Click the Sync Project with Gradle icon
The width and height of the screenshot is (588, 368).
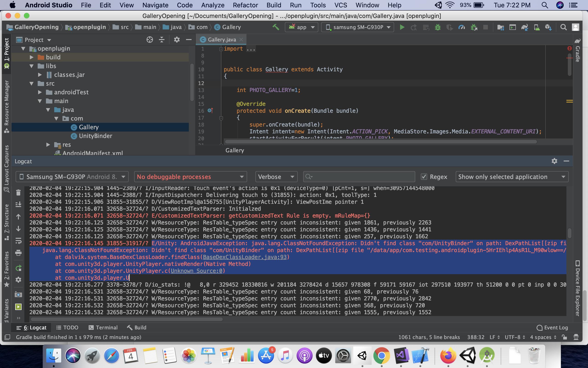(525, 27)
